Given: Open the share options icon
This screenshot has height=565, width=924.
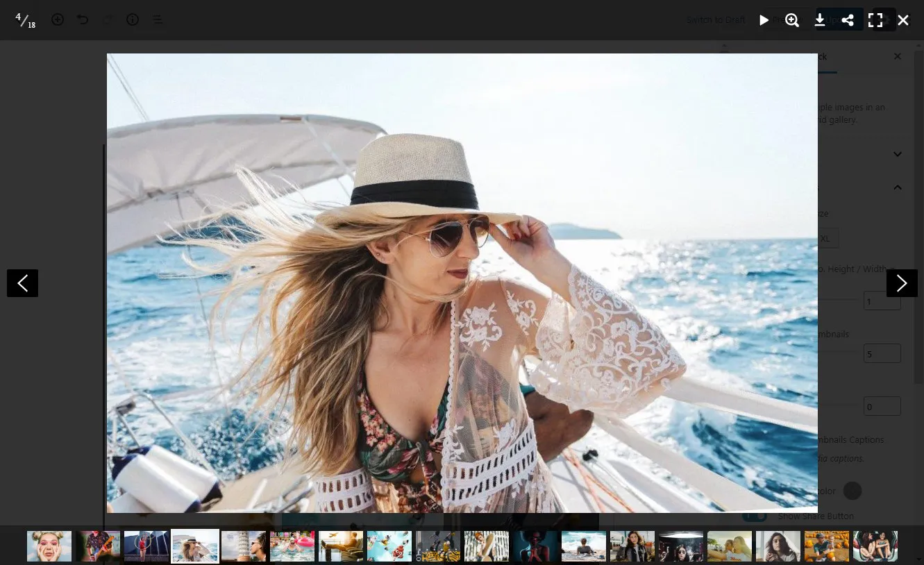Looking at the screenshot, I should pyautogui.click(x=848, y=20).
